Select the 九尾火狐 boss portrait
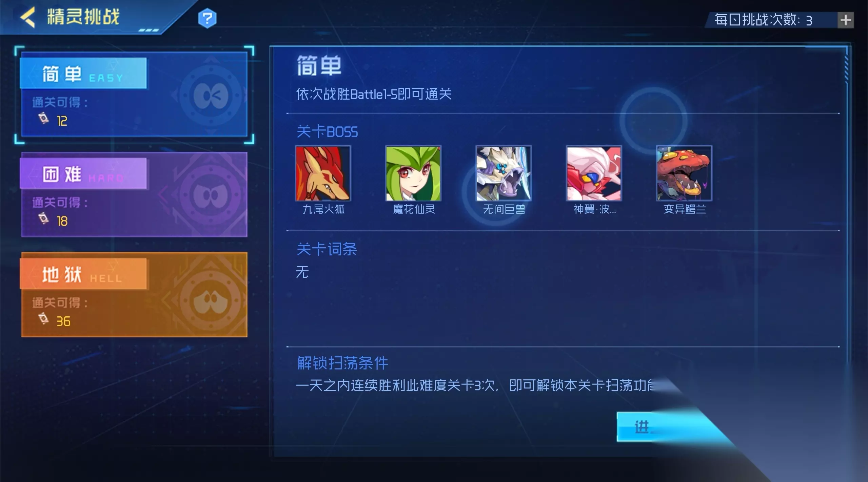 [x=323, y=173]
